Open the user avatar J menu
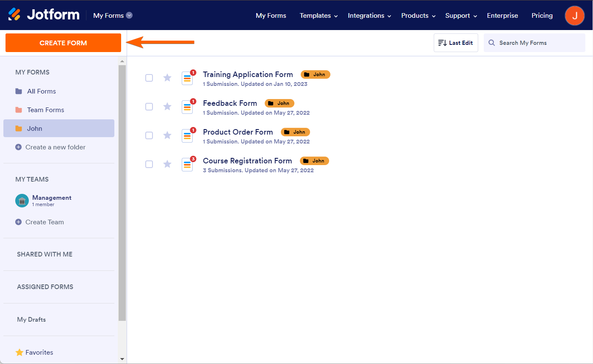 (x=575, y=16)
